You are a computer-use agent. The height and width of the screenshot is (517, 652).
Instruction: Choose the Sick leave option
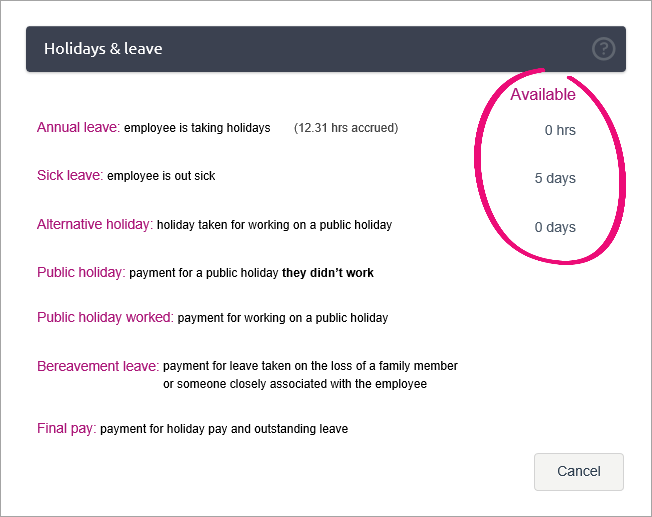[x=69, y=176]
